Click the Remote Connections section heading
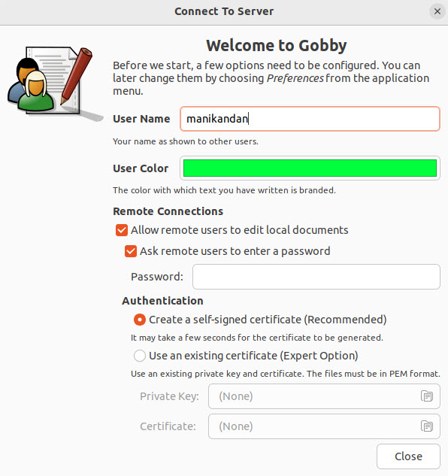The height and width of the screenshot is (476, 448). click(x=168, y=211)
